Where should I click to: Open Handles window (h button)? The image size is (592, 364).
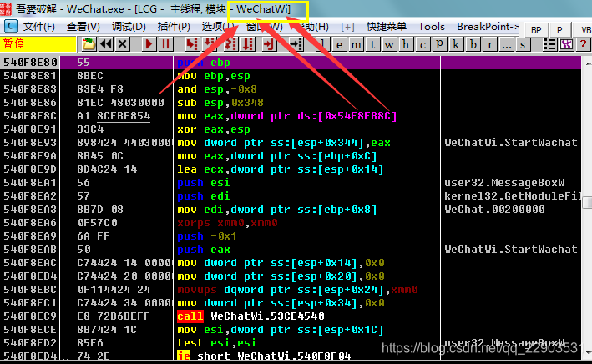coord(406,44)
